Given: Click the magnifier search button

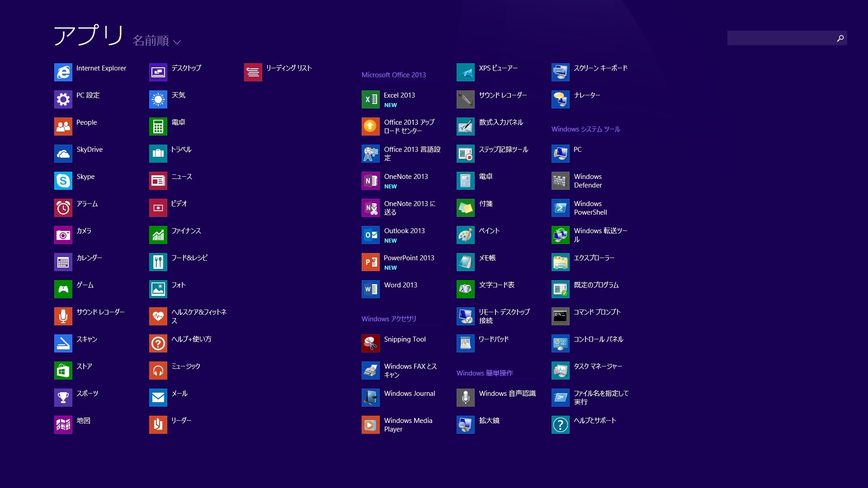Looking at the screenshot, I should pyautogui.click(x=840, y=38).
